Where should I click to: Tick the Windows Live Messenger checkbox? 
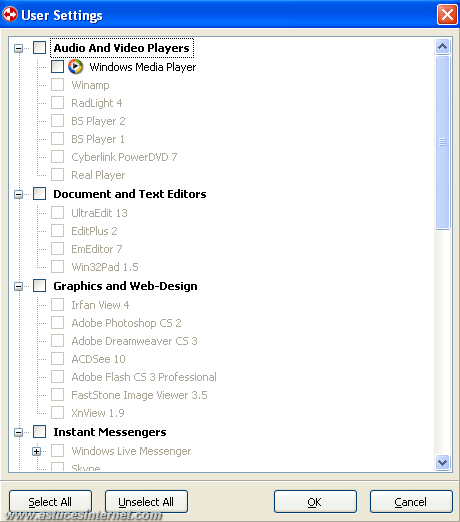57,451
